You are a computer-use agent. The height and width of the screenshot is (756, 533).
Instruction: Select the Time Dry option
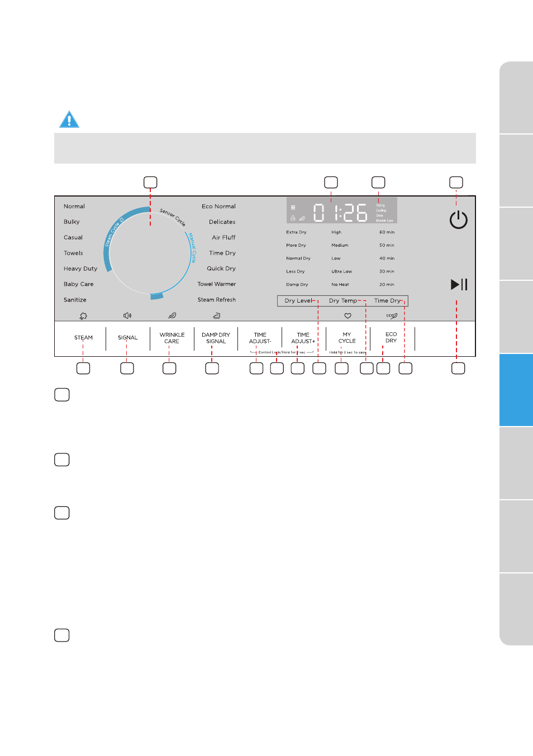coord(387,301)
